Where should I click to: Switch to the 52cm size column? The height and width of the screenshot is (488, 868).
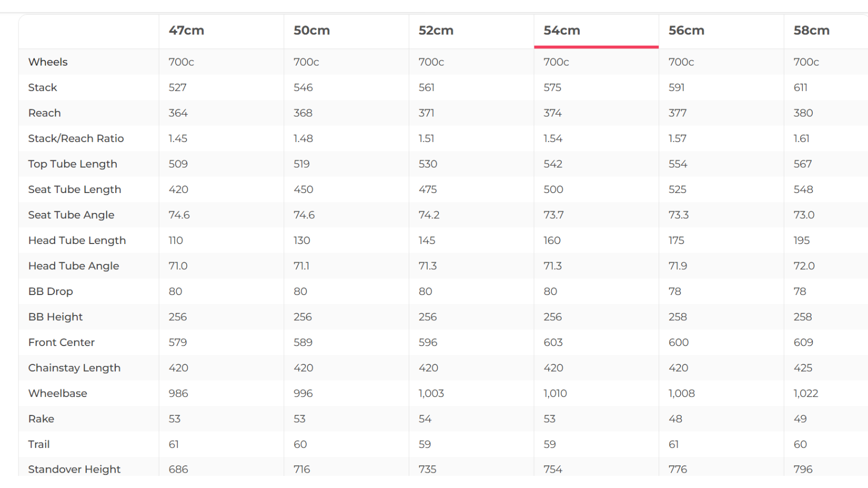click(436, 30)
